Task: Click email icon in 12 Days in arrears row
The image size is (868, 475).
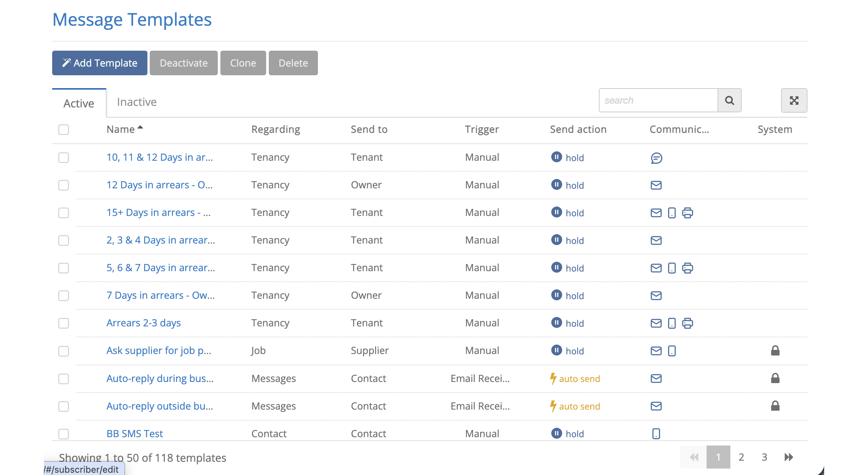Action: point(656,185)
